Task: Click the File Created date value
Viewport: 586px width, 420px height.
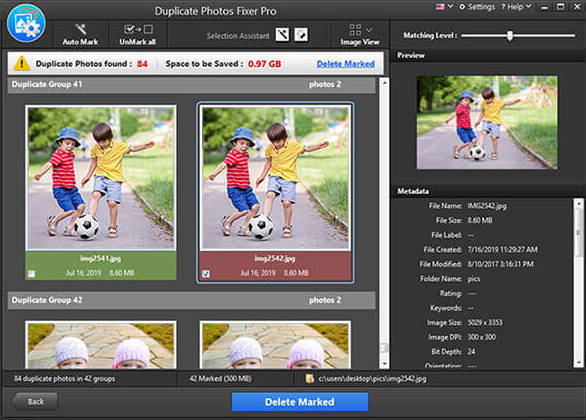Action: click(503, 250)
